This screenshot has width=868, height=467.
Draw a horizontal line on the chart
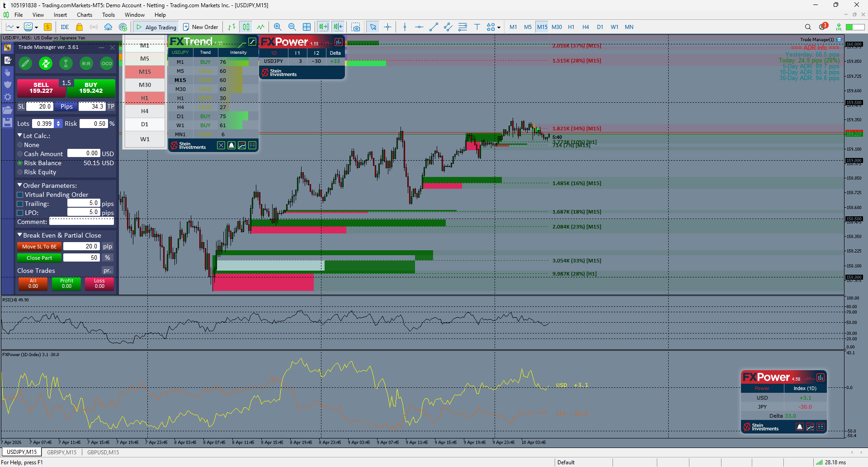tap(419, 27)
